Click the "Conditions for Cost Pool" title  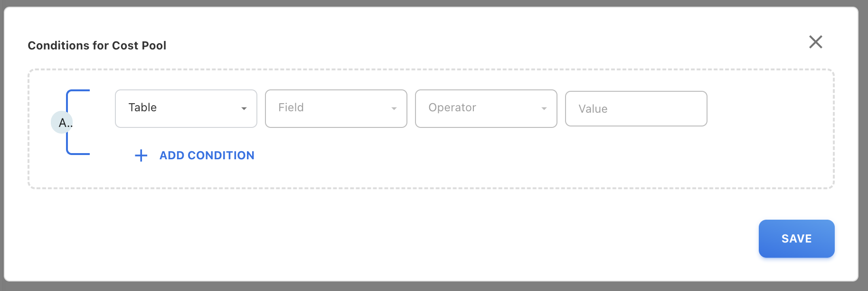click(x=97, y=46)
